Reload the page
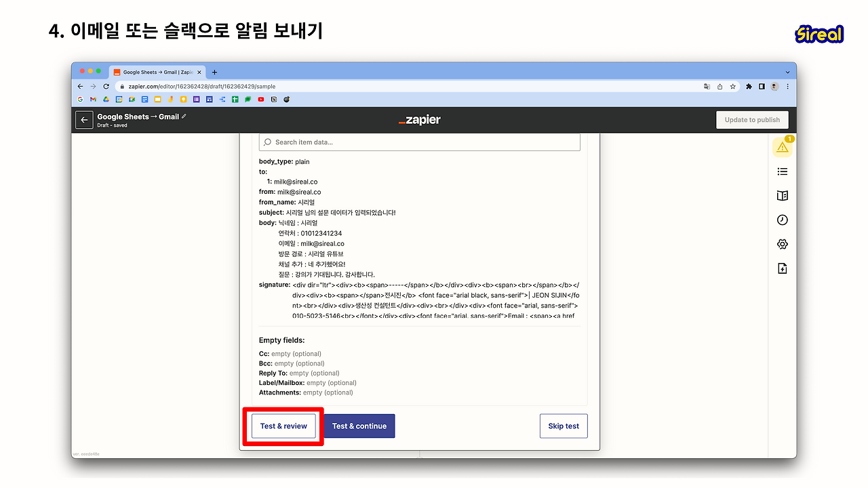 pos(106,87)
